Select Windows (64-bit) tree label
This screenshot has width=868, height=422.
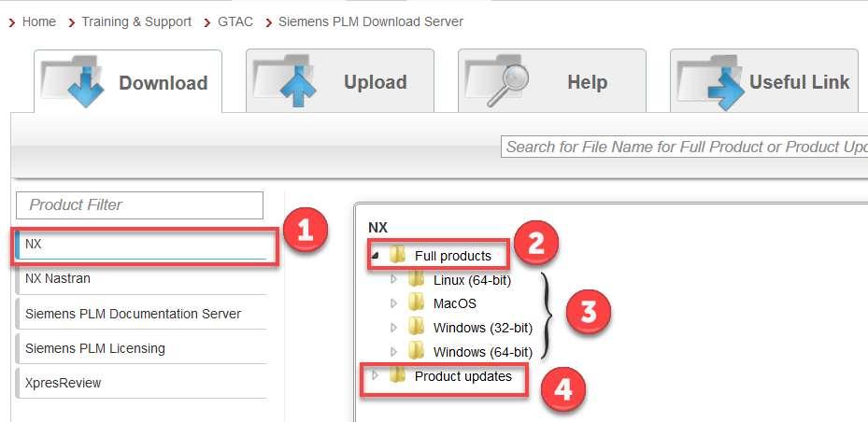pos(483,352)
